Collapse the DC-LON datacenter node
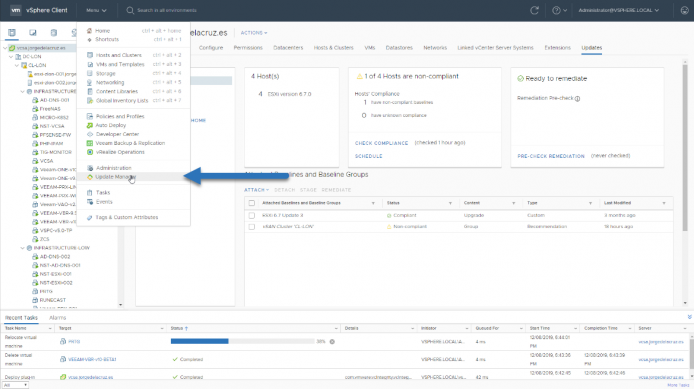The width and height of the screenshot is (694, 389). point(11,57)
